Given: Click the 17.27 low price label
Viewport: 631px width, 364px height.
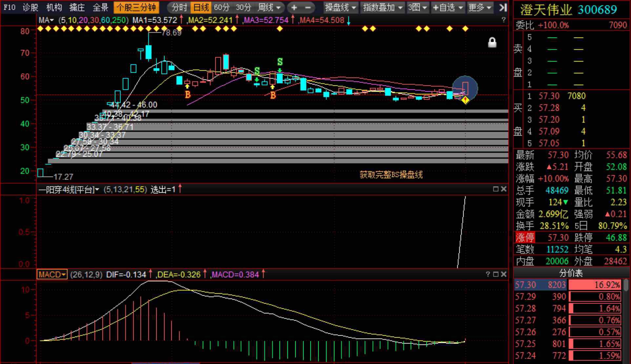Looking at the screenshot, I should pyautogui.click(x=63, y=177).
